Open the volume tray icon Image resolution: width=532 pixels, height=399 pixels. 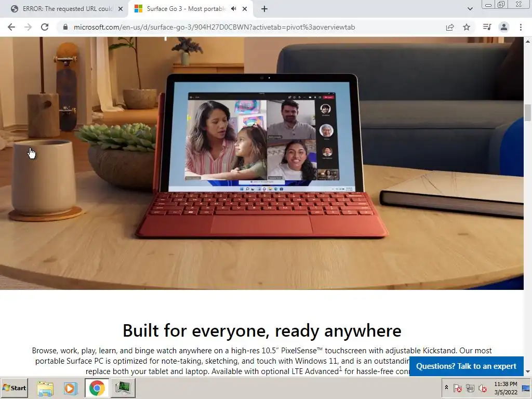(482, 388)
